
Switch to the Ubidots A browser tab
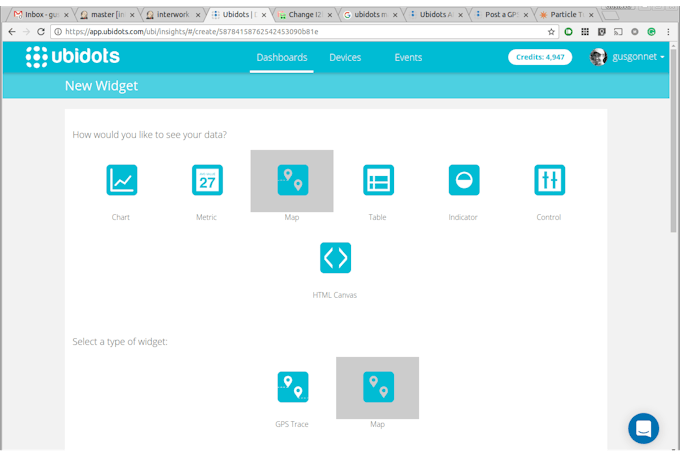[435, 15]
